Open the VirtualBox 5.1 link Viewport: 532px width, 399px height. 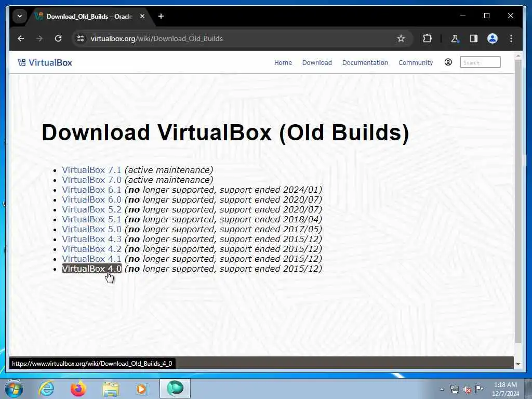click(91, 219)
